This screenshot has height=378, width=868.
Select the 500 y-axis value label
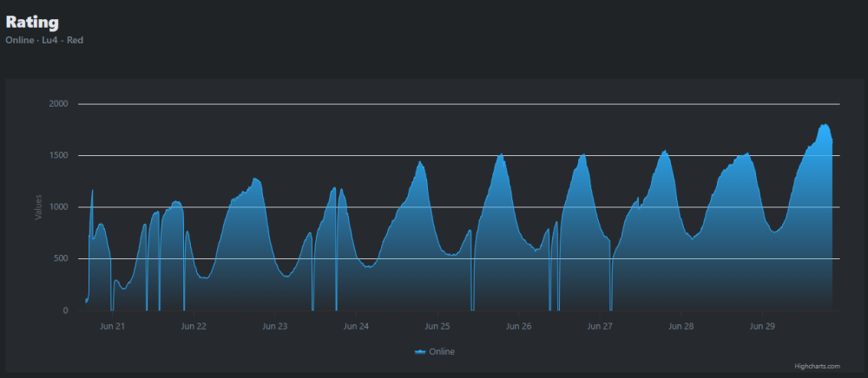click(61, 259)
